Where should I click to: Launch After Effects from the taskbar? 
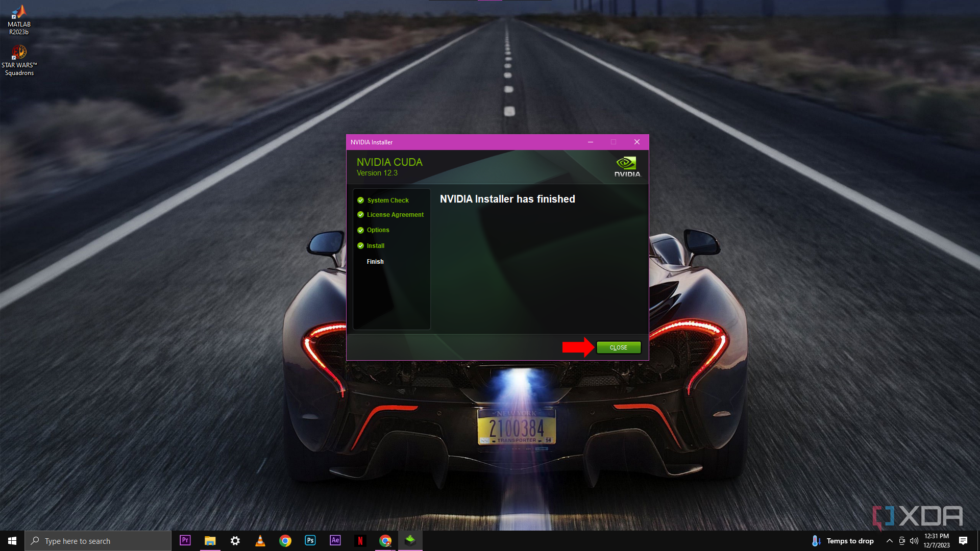click(x=335, y=540)
